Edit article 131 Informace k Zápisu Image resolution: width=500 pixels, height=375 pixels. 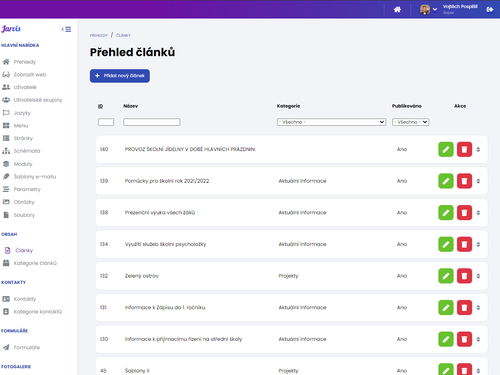(x=446, y=307)
